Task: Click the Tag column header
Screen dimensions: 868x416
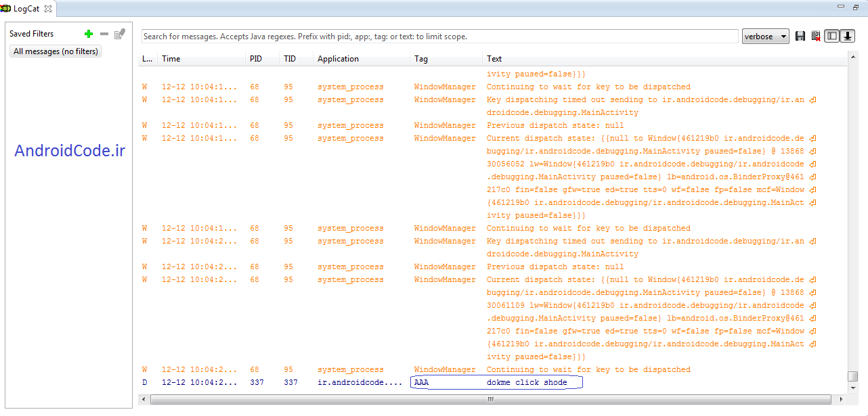Action: coord(421,59)
